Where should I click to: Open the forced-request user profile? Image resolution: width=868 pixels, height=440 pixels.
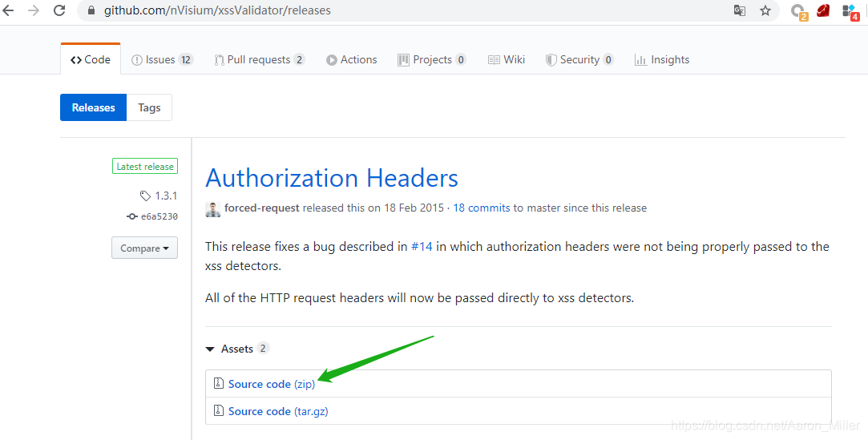(x=262, y=208)
